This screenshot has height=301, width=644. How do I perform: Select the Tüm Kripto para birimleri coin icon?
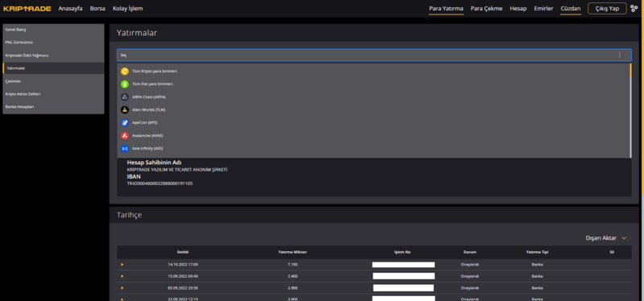pos(125,72)
